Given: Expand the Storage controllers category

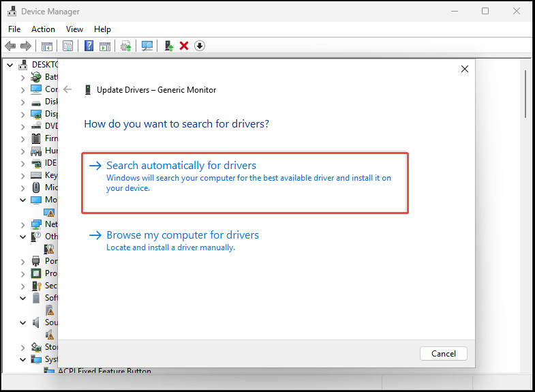Looking at the screenshot, I should click(22, 348).
